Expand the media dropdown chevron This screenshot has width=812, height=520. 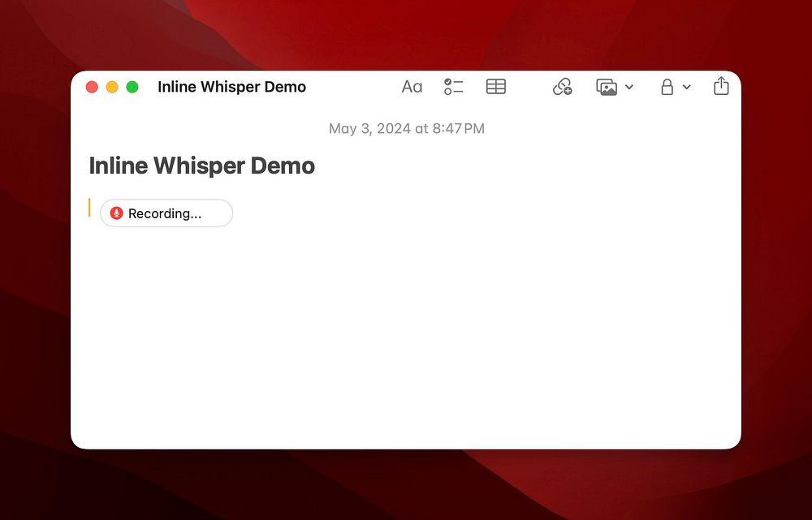[x=629, y=87]
